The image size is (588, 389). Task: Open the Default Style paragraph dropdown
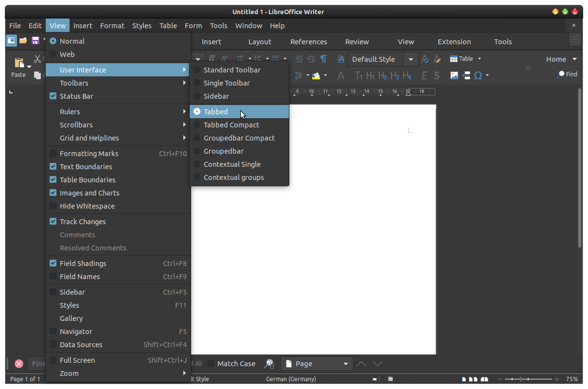pos(411,59)
